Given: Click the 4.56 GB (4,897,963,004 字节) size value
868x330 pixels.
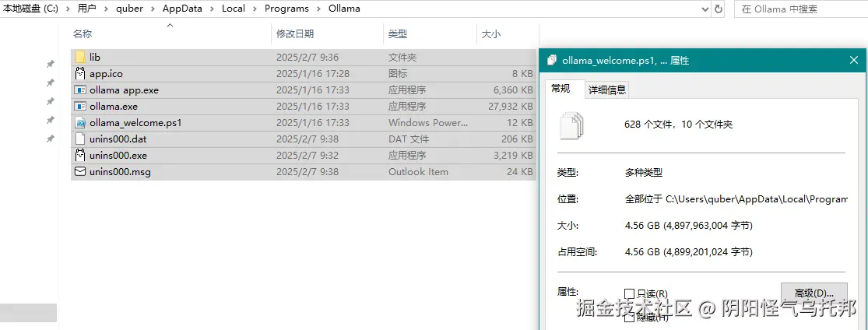Looking at the screenshot, I should (x=688, y=226).
